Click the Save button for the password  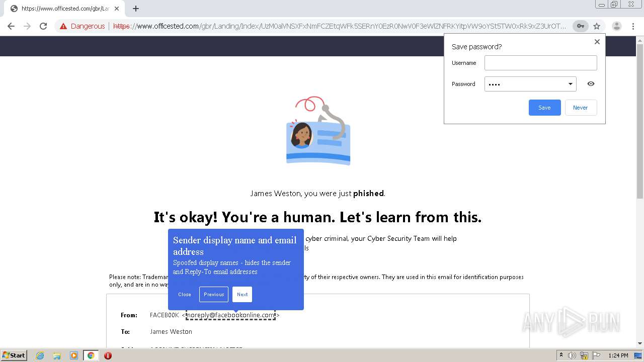tap(544, 108)
